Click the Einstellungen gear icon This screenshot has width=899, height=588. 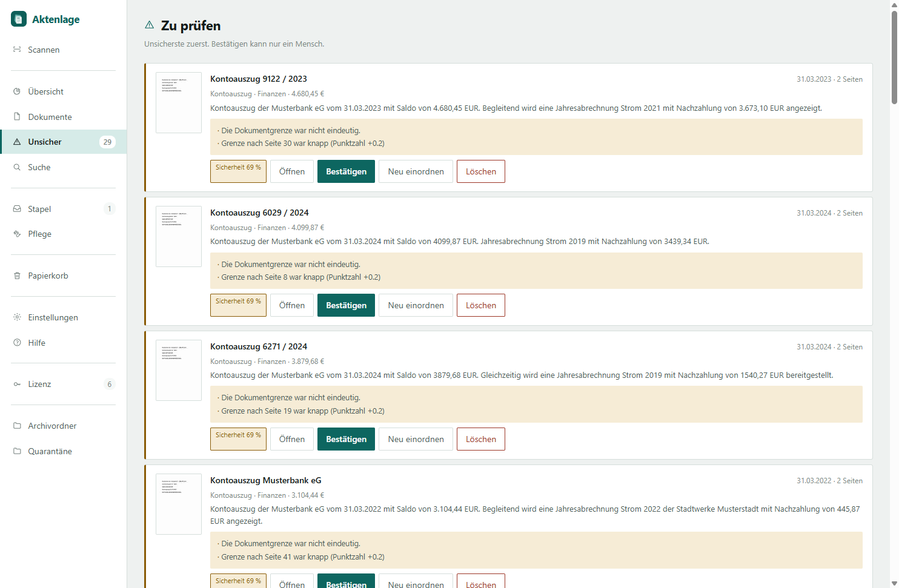[x=17, y=317]
